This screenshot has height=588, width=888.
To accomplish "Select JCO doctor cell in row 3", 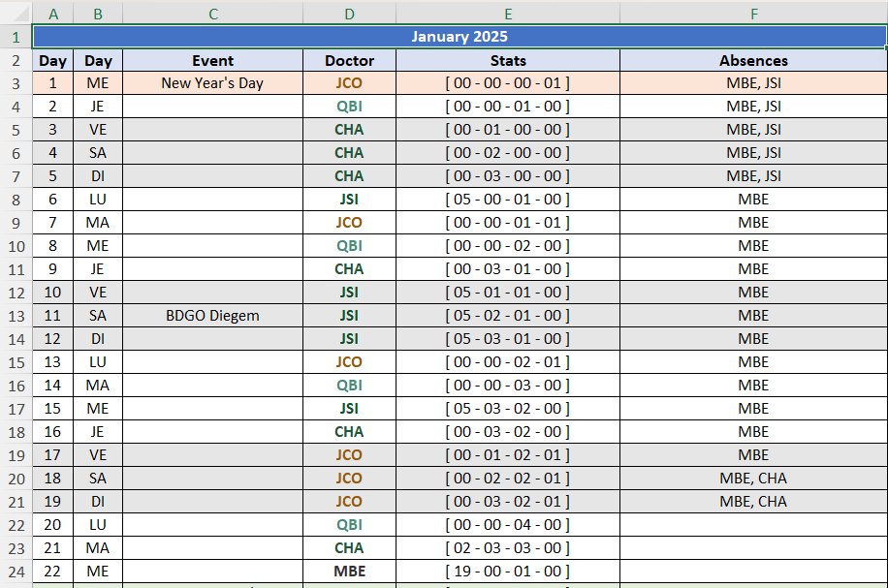I will point(349,83).
